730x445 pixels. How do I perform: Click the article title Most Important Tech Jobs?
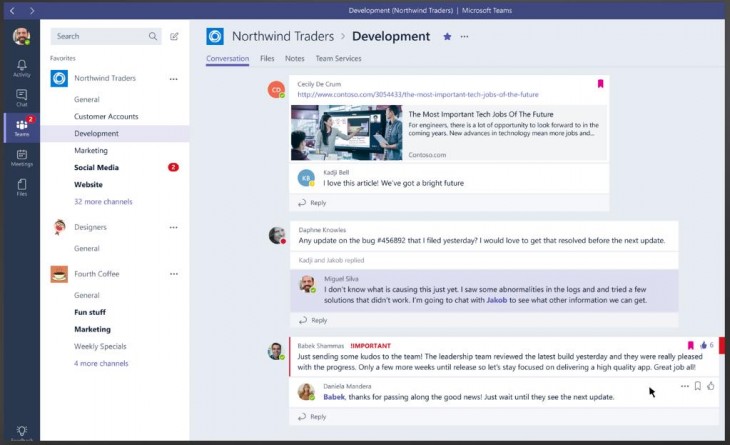481,115
